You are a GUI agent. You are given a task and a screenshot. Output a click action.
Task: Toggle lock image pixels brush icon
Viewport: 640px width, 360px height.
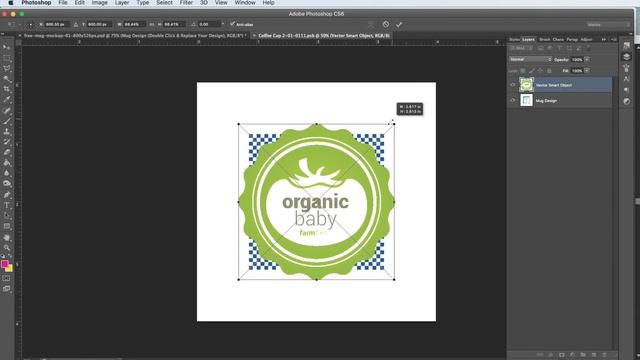pyautogui.click(x=531, y=71)
